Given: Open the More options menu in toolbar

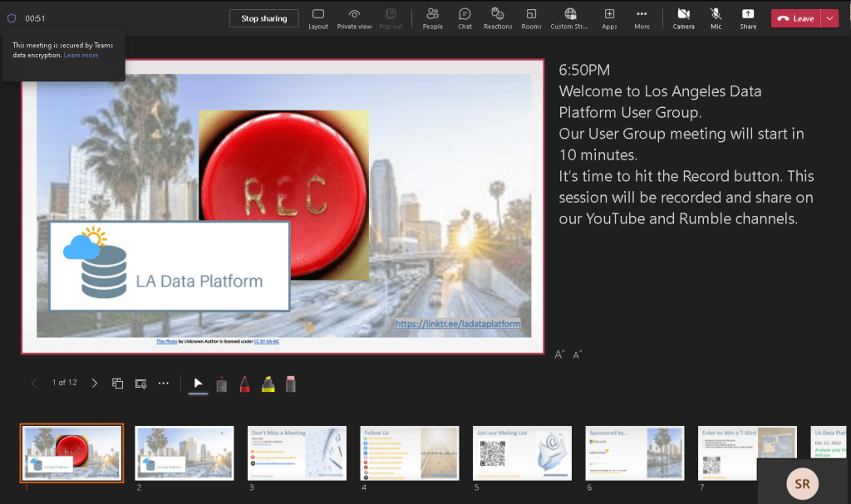Looking at the screenshot, I should [642, 17].
